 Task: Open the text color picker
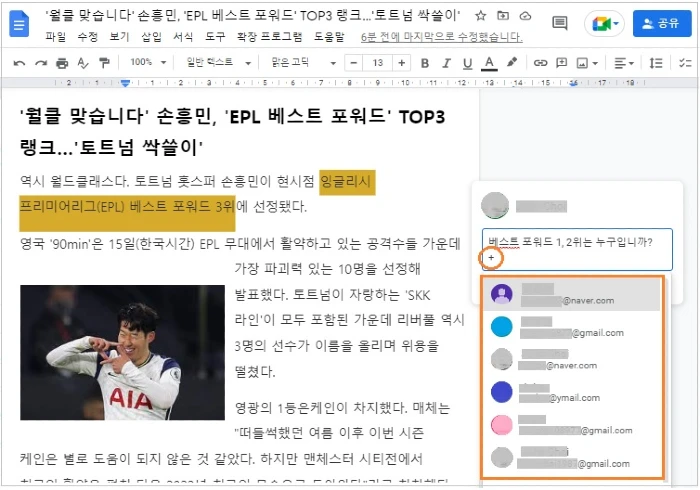[489, 63]
